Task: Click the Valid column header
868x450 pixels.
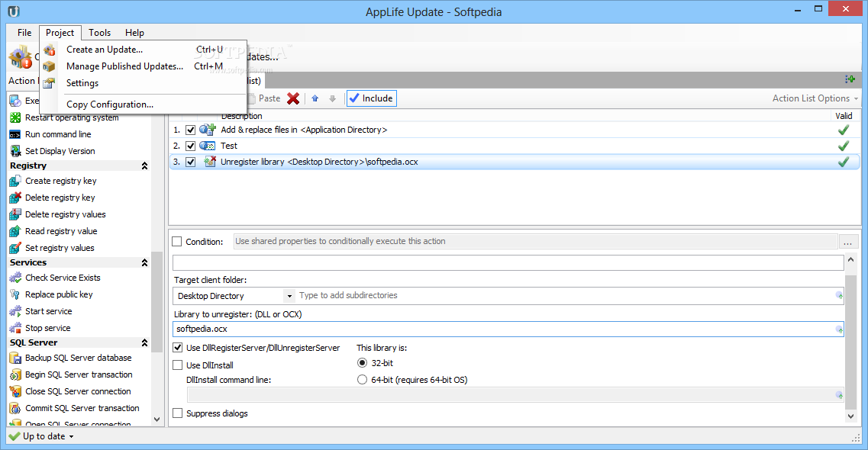Action: point(844,116)
